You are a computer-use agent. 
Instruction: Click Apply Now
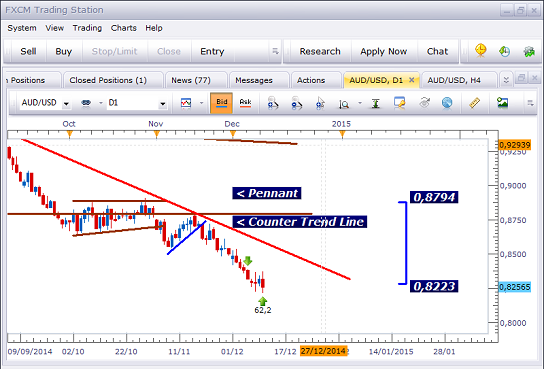pyautogui.click(x=383, y=51)
